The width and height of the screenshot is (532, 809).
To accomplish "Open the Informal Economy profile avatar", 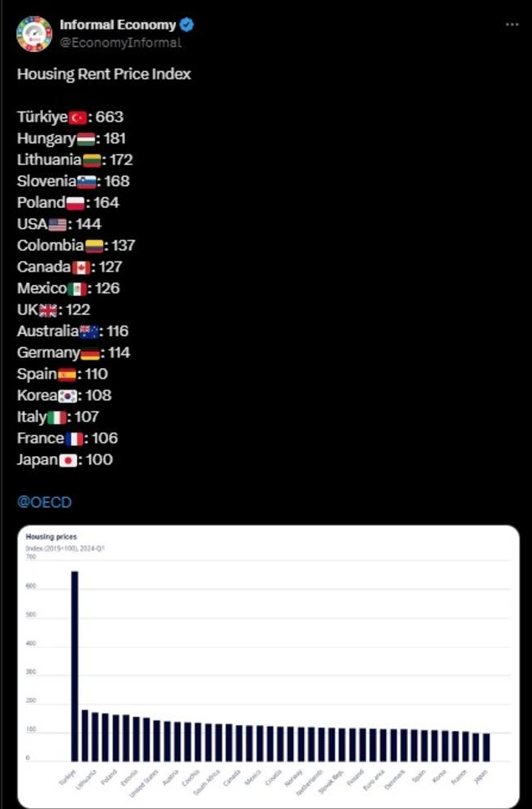I will 34,34.
